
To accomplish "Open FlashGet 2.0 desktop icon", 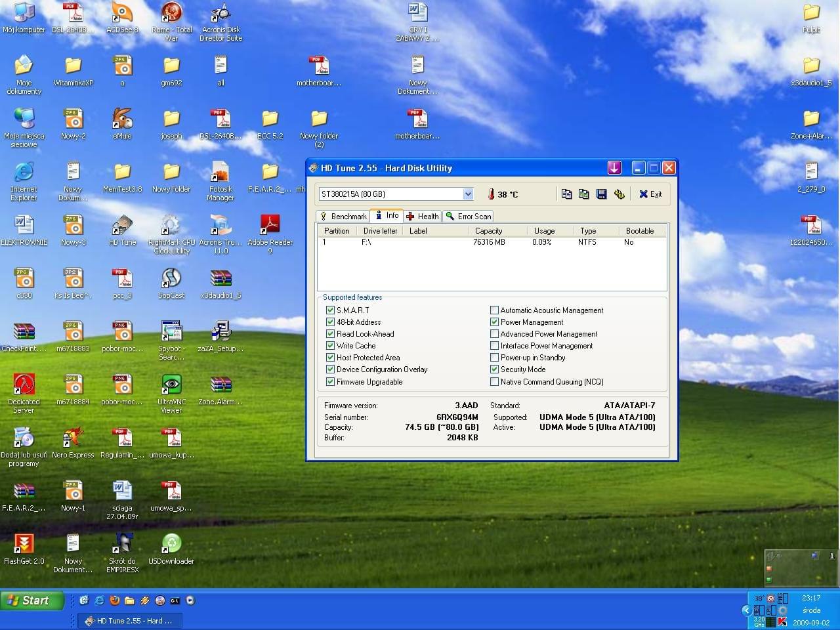I will pos(24,549).
